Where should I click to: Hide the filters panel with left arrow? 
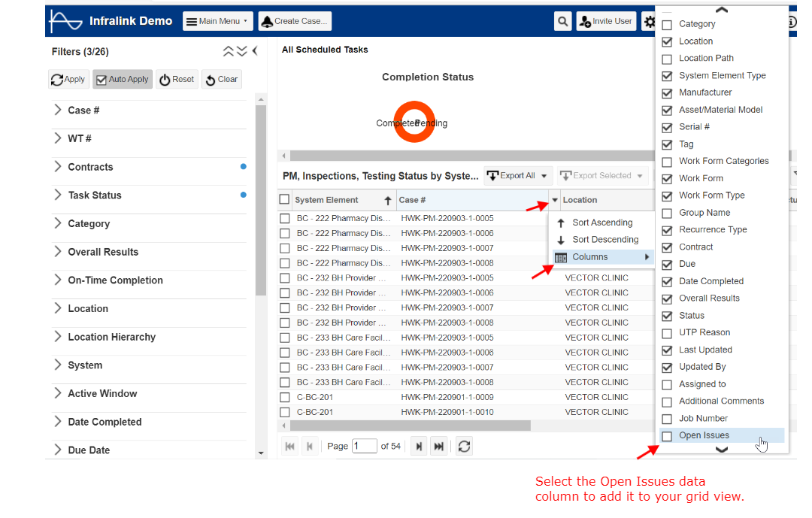[255, 51]
